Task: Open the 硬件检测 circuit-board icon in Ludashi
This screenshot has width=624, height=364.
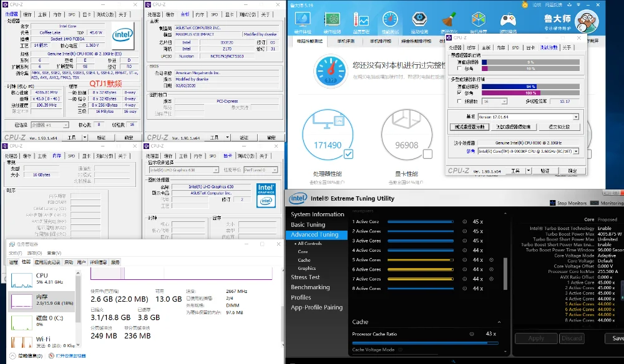Action: [332, 20]
